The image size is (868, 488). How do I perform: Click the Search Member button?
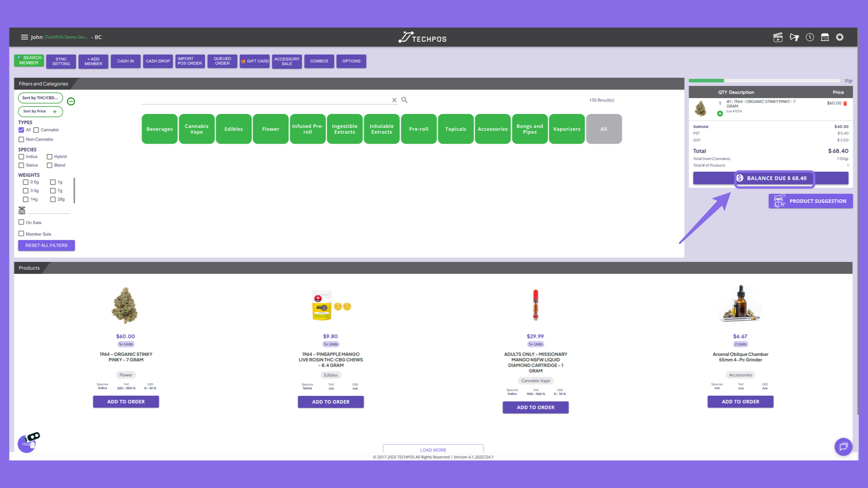coord(29,61)
